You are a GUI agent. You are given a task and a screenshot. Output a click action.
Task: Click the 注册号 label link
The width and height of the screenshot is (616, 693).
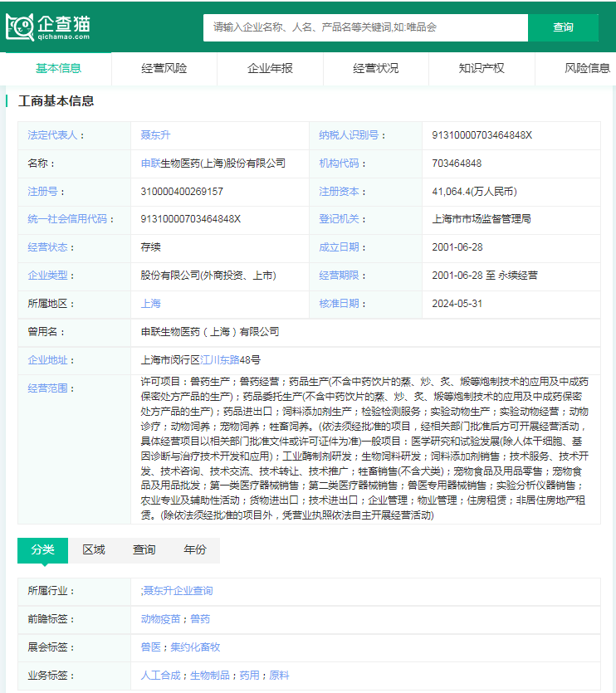[x=42, y=192]
